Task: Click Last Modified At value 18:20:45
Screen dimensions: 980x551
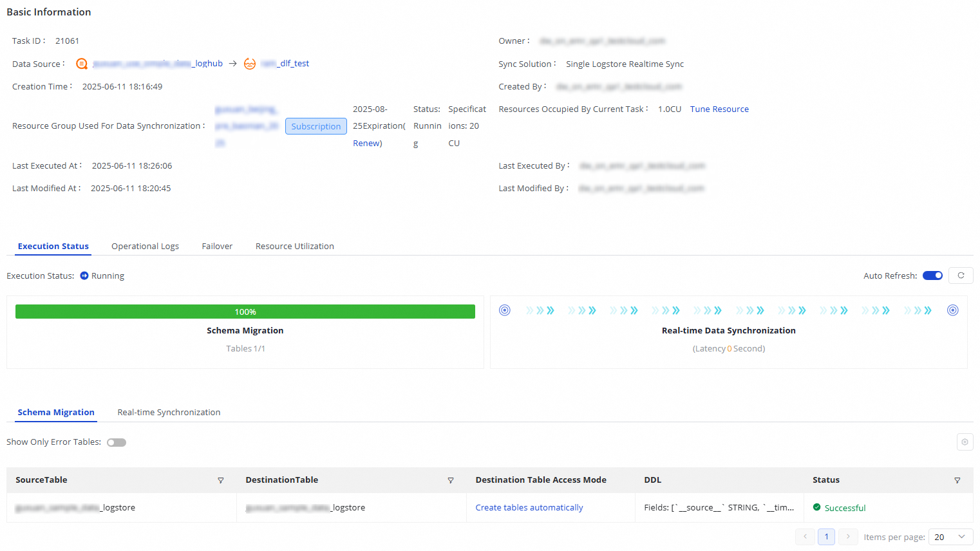Action: [x=131, y=188]
